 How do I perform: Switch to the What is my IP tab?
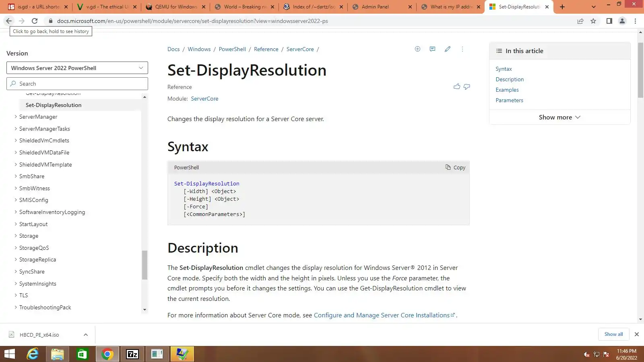(x=451, y=7)
